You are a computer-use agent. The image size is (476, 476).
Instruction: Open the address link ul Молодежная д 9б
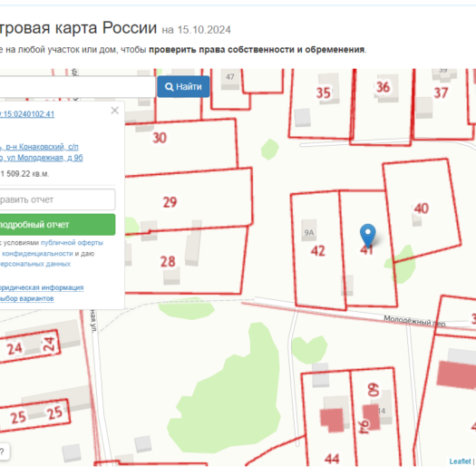pyautogui.click(x=42, y=158)
